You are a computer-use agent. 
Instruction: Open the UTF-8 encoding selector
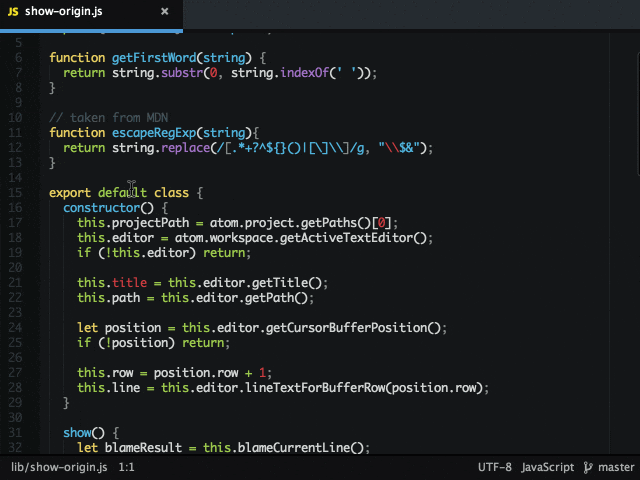click(494, 467)
